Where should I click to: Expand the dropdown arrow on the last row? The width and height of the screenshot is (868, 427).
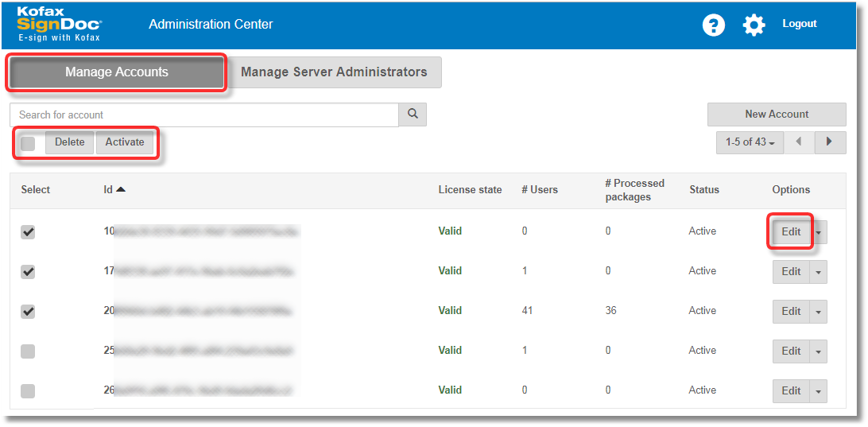tap(819, 391)
